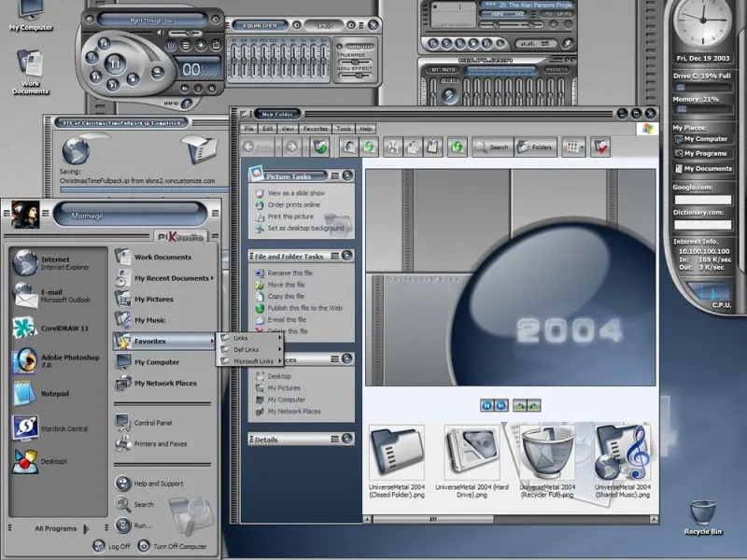This screenshot has height=560, width=747.
Task: Click the Search toolbar button
Action: click(492, 147)
